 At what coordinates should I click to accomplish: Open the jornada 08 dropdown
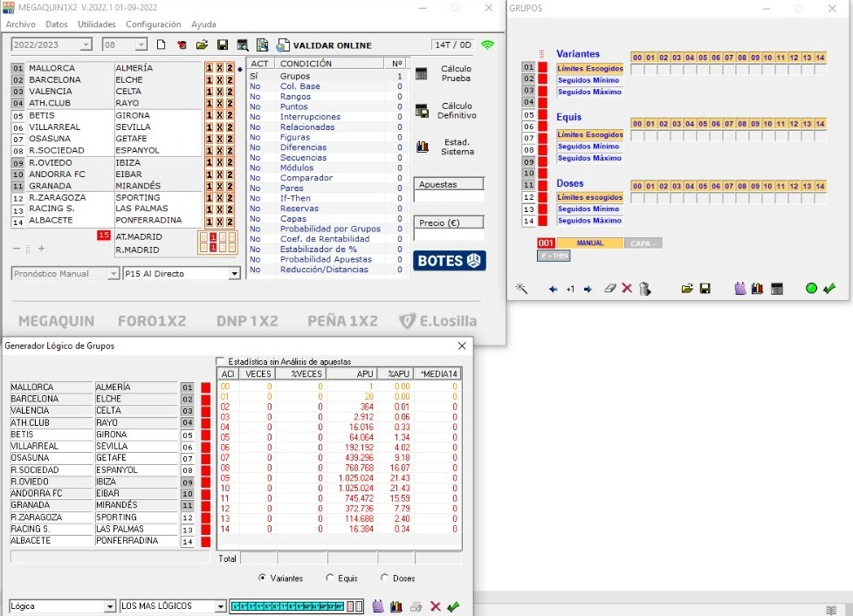point(141,44)
